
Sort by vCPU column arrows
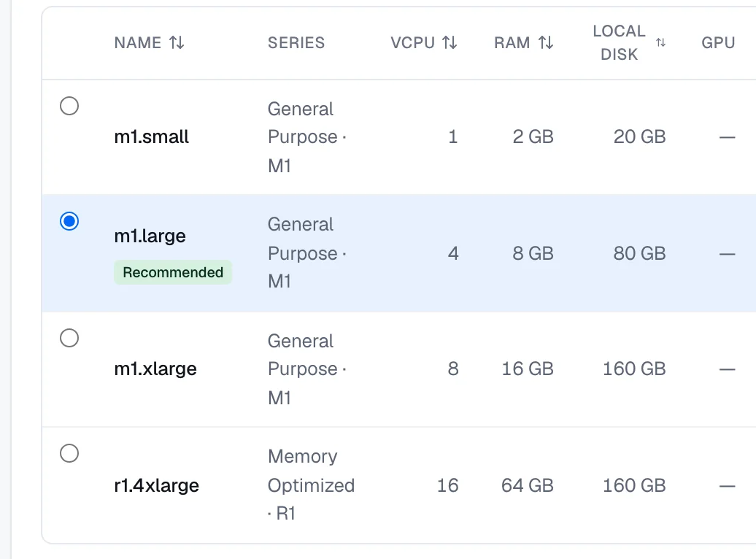point(450,42)
